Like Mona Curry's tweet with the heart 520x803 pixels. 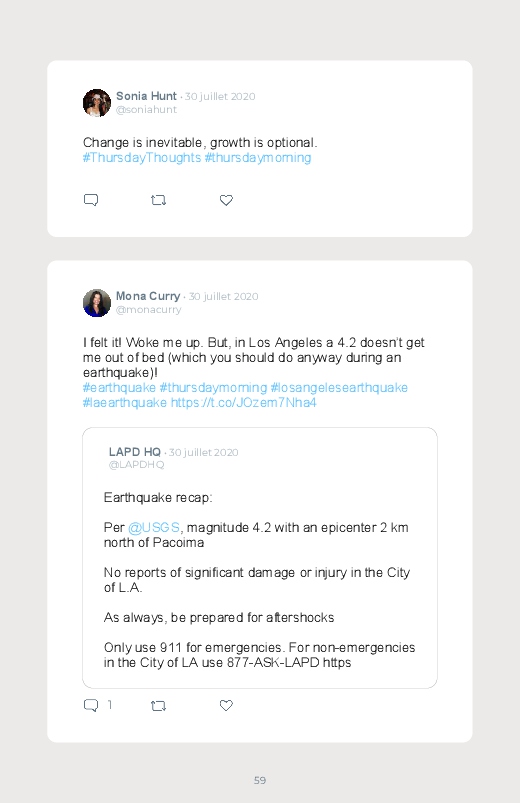pyautogui.click(x=226, y=705)
